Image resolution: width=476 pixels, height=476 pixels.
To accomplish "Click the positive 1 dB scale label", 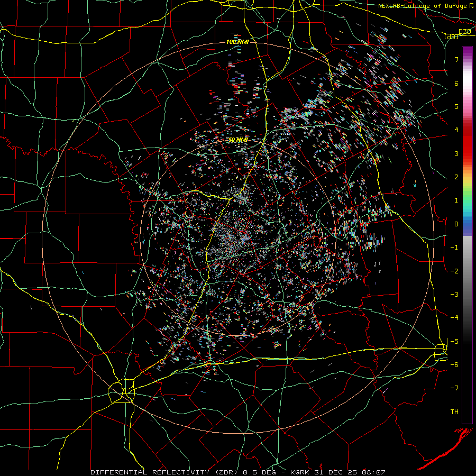I will (x=456, y=200).
